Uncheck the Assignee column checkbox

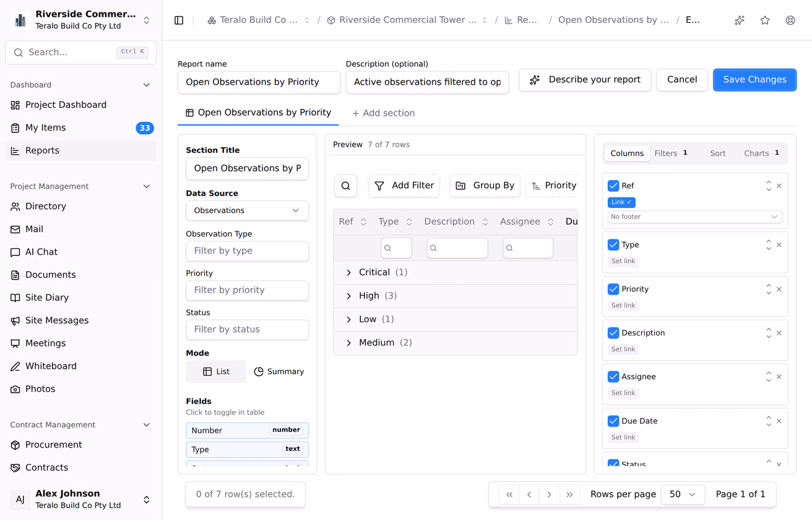(x=613, y=377)
